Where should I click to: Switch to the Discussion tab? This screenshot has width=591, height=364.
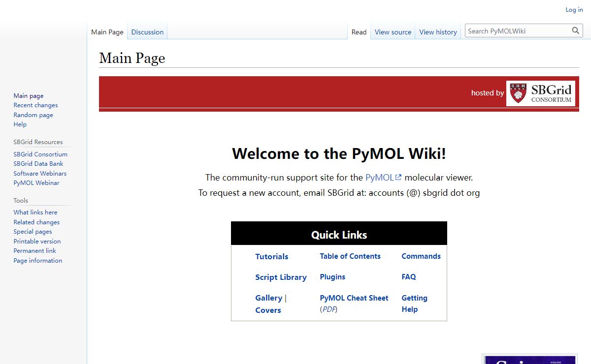147,32
